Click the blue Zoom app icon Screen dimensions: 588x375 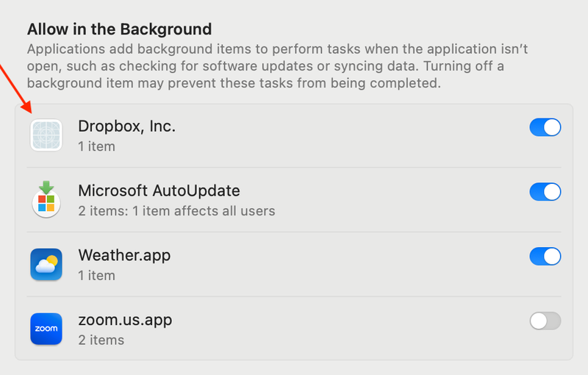[x=46, y=329]
